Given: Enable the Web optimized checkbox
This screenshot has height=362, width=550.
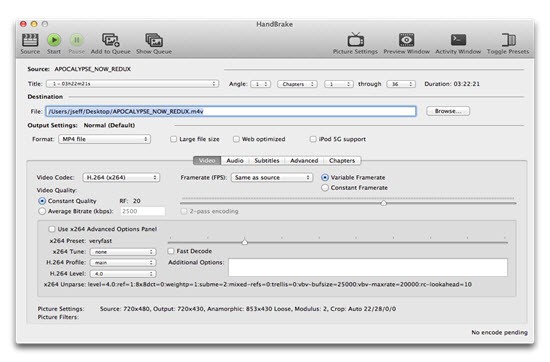Looking at the screenshot, I should pyautogui.click(x=236, y=139).
